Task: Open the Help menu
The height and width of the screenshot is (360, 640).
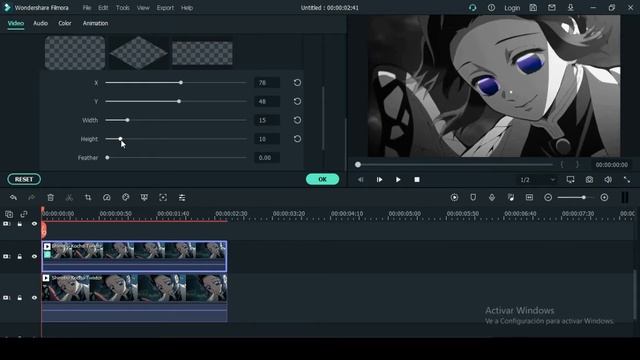Action: pos(187,8)
